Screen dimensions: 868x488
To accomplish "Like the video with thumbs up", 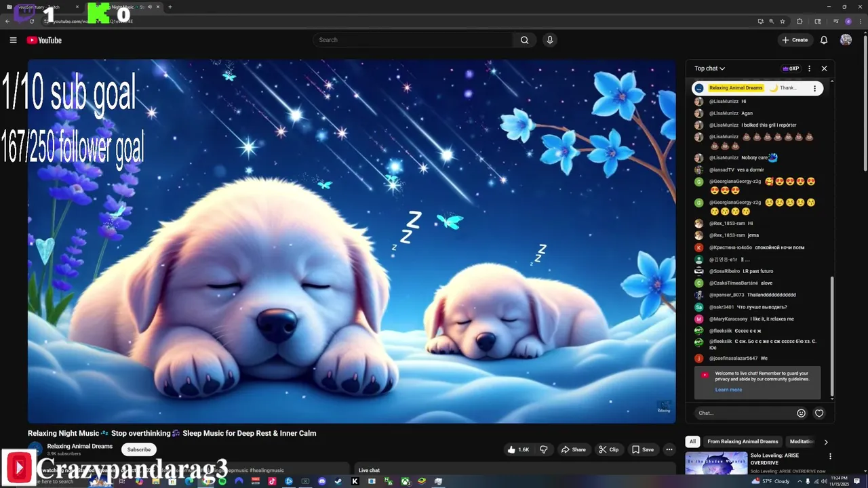I will pos(517,449).
